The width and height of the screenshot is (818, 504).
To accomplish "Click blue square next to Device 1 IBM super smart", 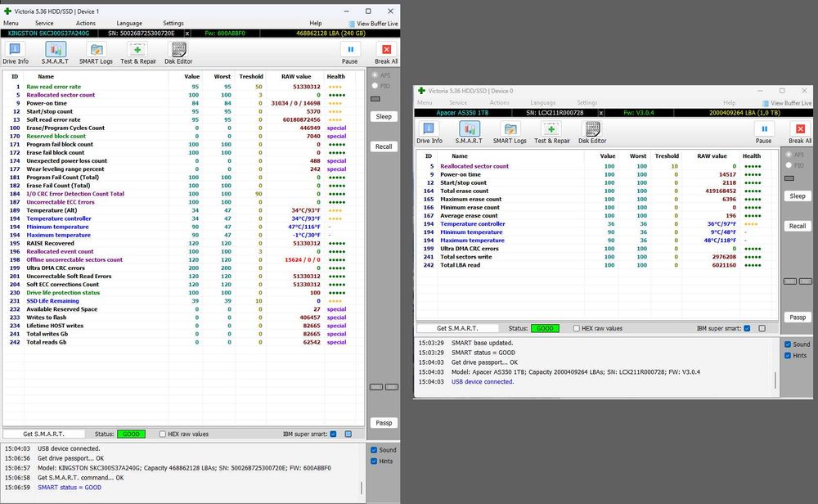I will pos(348,434).
